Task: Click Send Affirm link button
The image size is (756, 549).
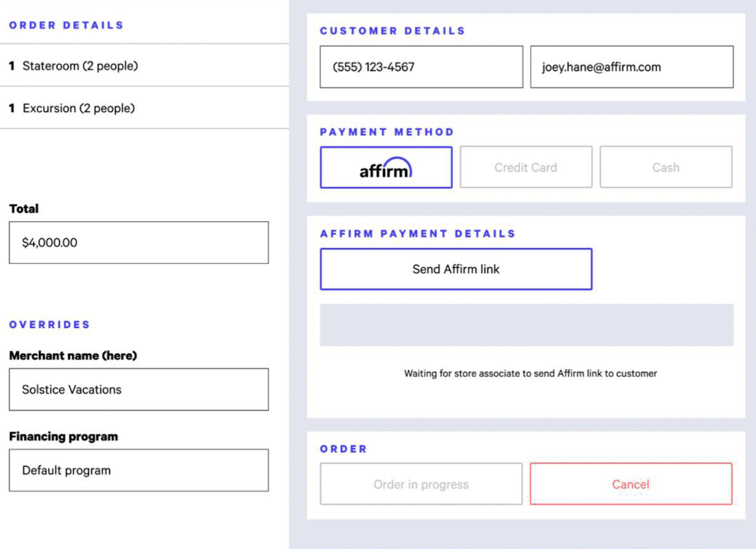Action: coord(456,269)
